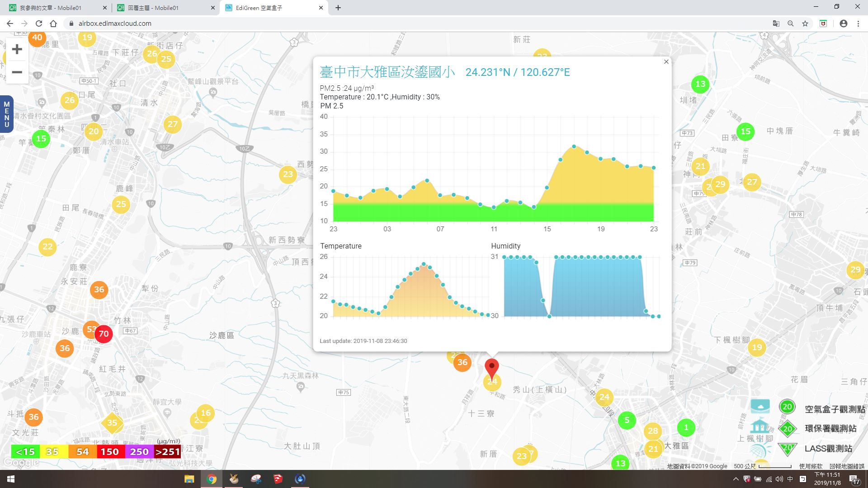
Task: Click the highest PM2.5 chart data point
Action: point(574,146)
